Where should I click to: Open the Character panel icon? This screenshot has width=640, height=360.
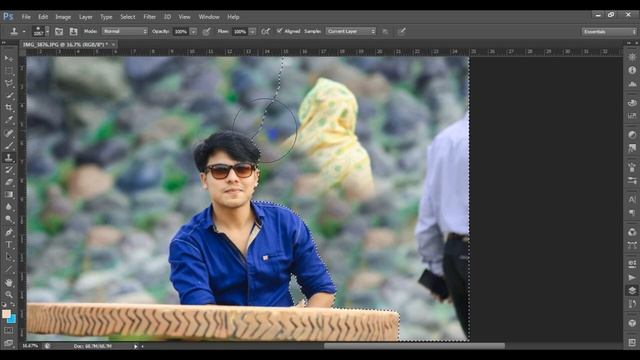tap(632, 199)
